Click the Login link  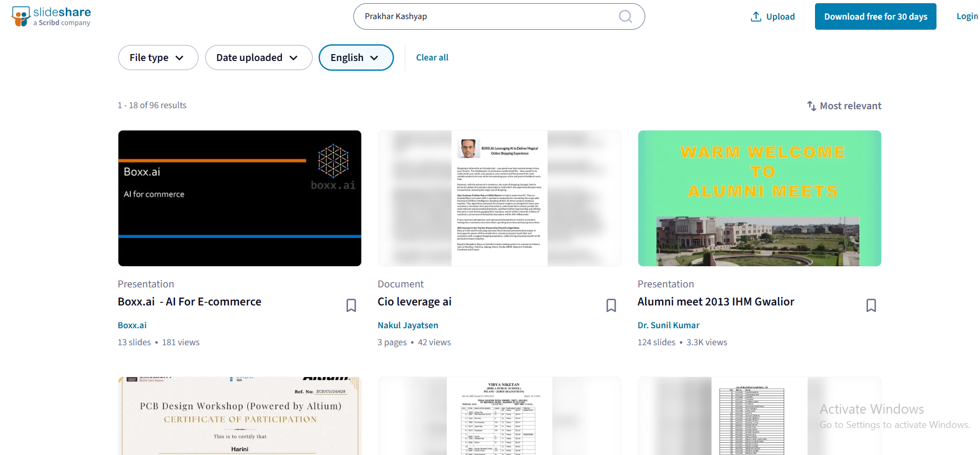967,16
